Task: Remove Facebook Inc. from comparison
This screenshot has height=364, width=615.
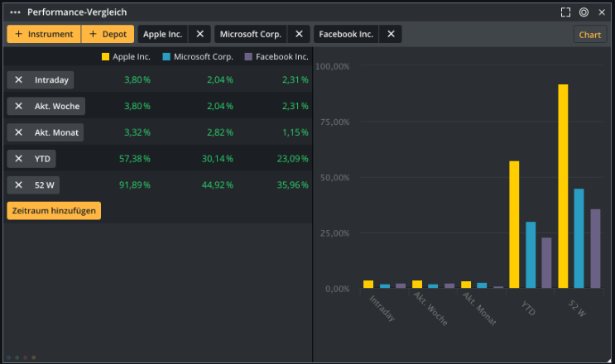Action: click(x=391, y=34)
